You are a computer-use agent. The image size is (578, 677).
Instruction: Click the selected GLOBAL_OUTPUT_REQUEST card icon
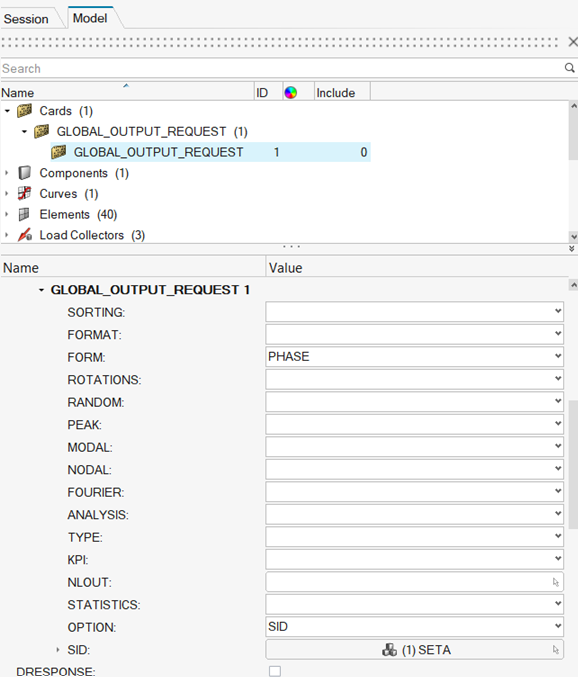[59, 152]
